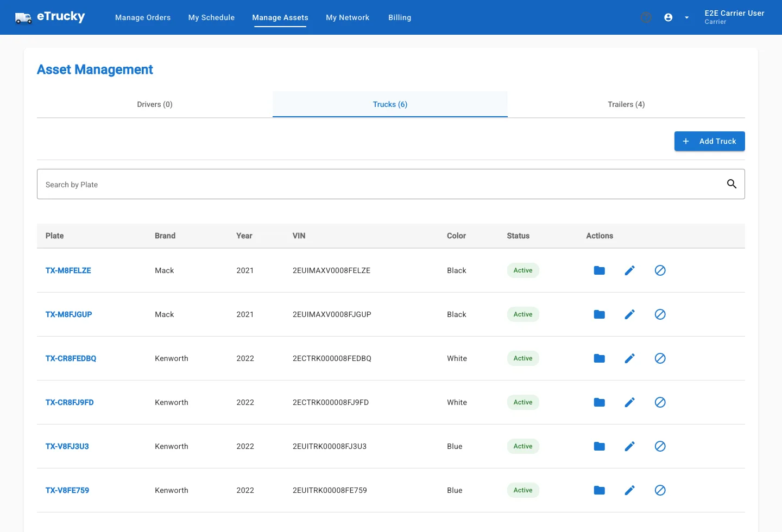Viewport: 782px width, 532px height.
Task: Edit truck TX-M8FJGUP
Action: (x=630, y=314)
